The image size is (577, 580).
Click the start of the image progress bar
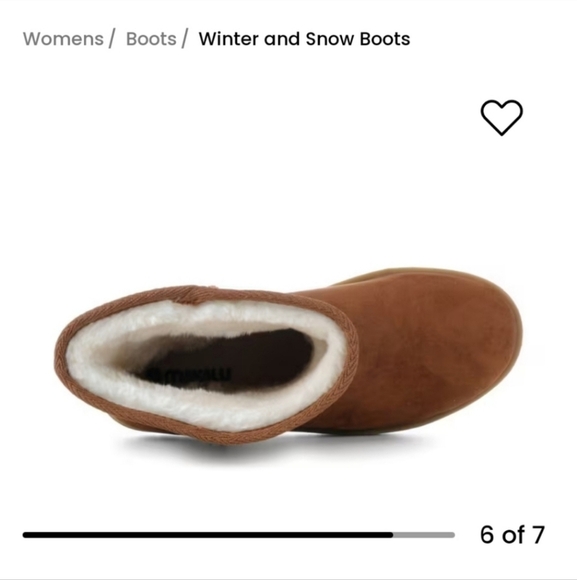pos(26,535)
